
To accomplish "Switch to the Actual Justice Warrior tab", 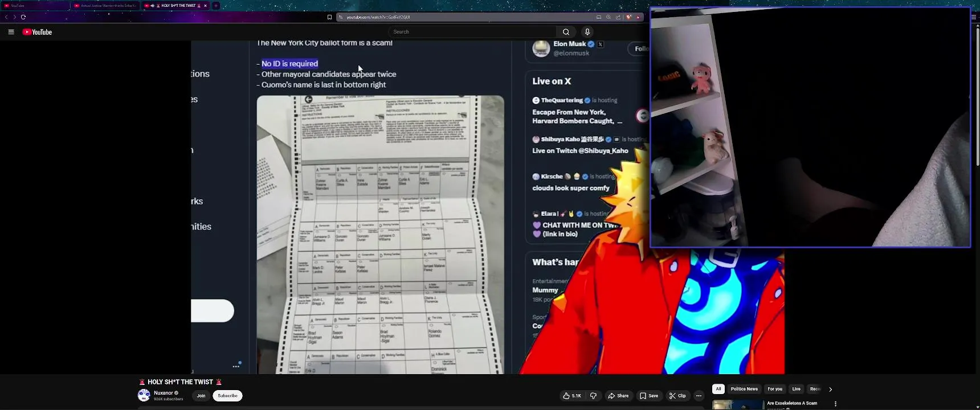I will pos(105,6).
